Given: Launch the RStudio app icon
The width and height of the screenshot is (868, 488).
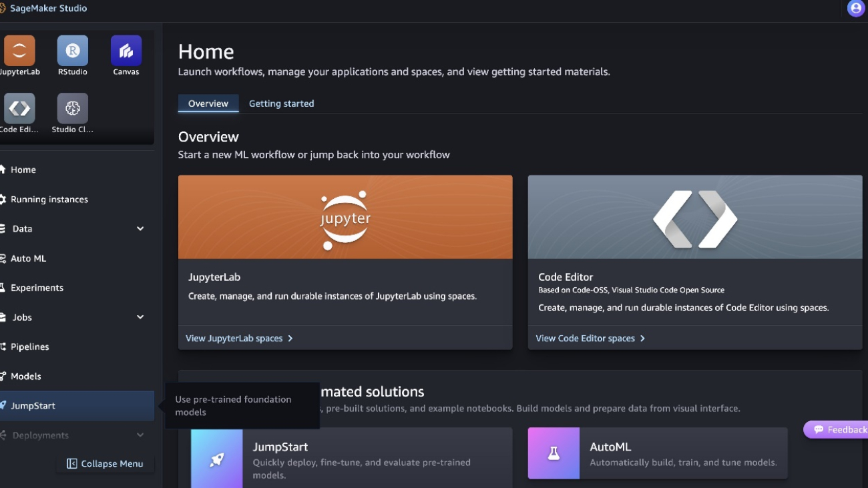Looking at the screenshot, I should (73, 51).
